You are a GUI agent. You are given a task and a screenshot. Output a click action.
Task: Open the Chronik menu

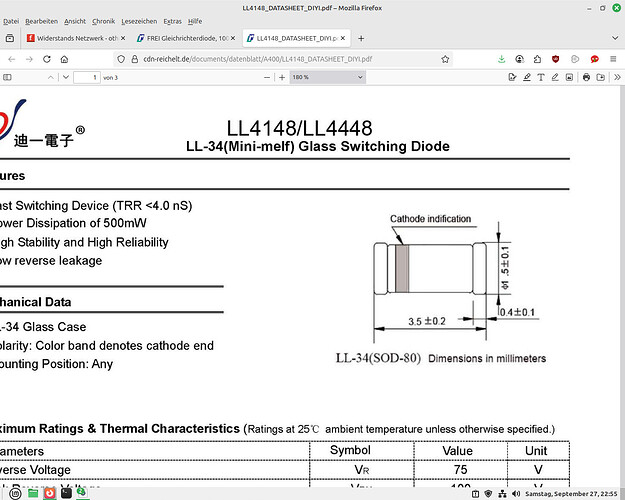(103, 20)
